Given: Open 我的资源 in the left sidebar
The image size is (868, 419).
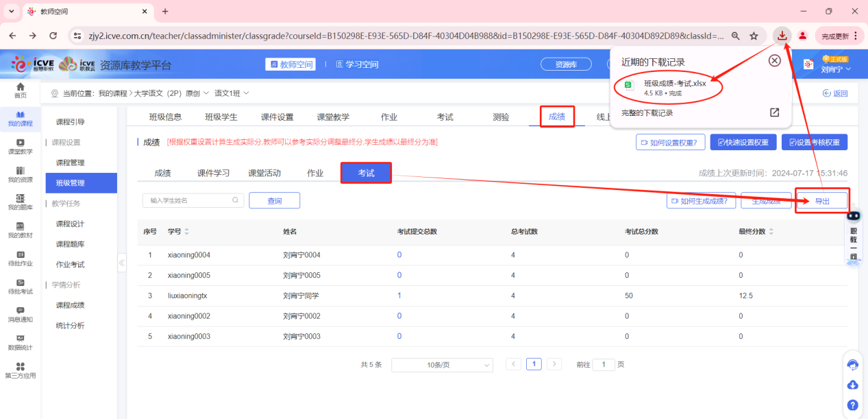Looking at the screenshot, I should pos(20,174).
